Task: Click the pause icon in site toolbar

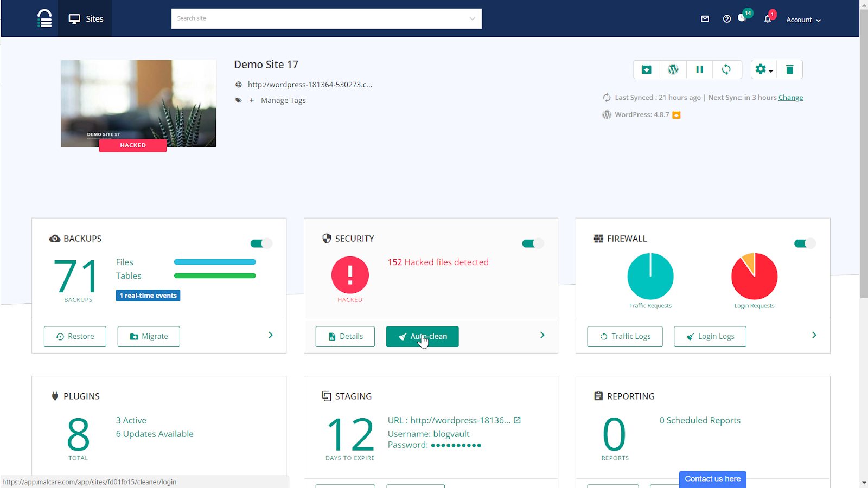Action: click(x=699, y=69)
